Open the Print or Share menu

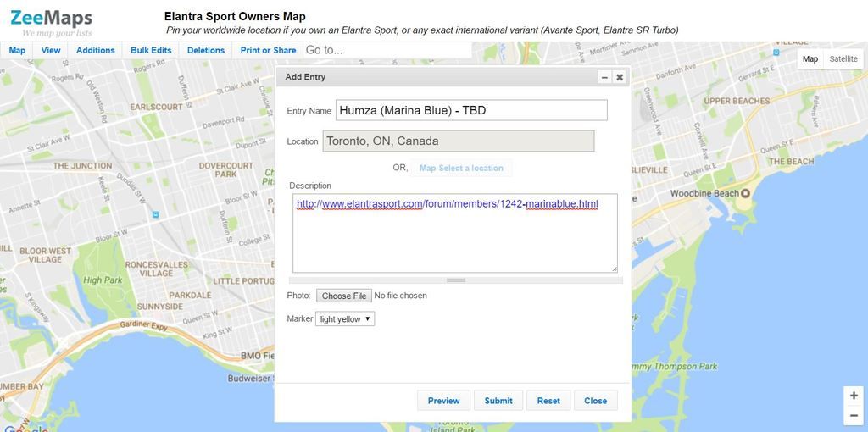point(268,50)
